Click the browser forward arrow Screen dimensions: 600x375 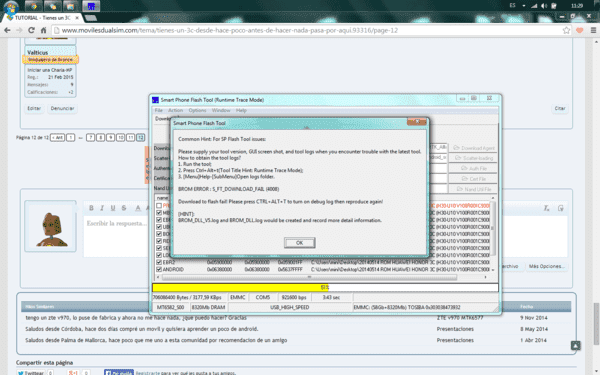pos(19,30)
